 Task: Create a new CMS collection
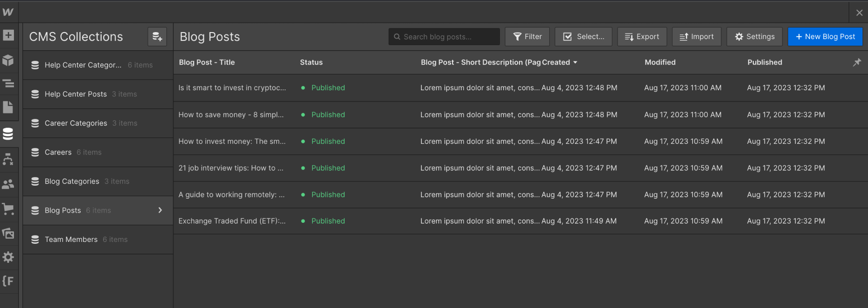[157, 36]
